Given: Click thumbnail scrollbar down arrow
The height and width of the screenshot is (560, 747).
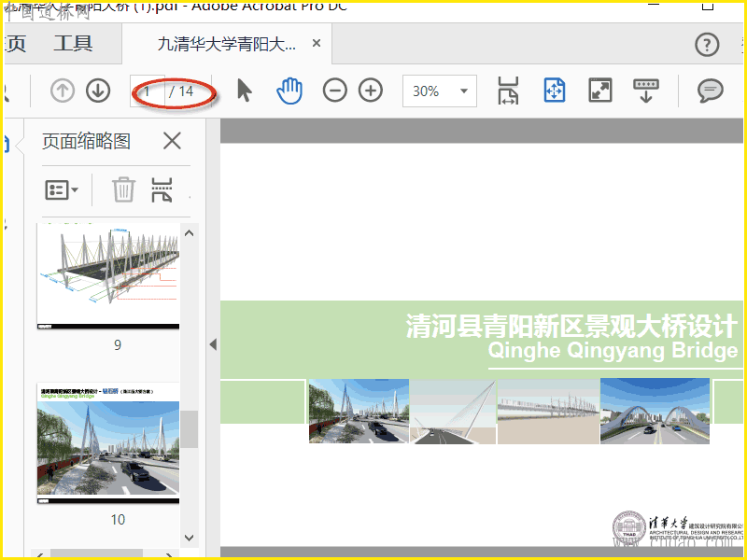Looking at the screenshot, I should coord(190,538).
